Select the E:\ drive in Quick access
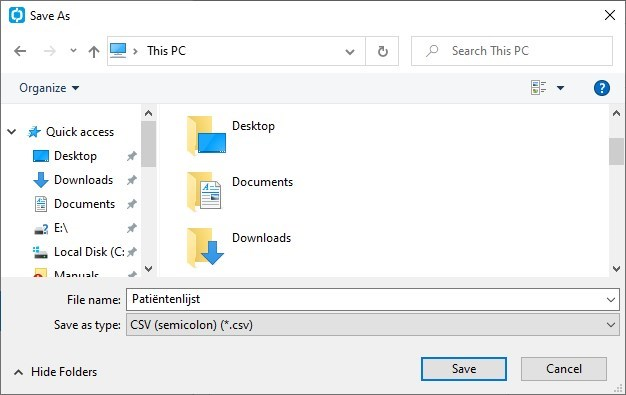The image size is (626, 395). [61, 228]
